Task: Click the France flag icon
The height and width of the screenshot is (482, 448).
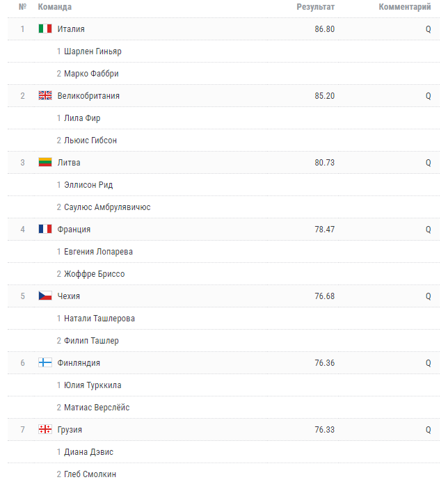Action: (x=45, y=229)
